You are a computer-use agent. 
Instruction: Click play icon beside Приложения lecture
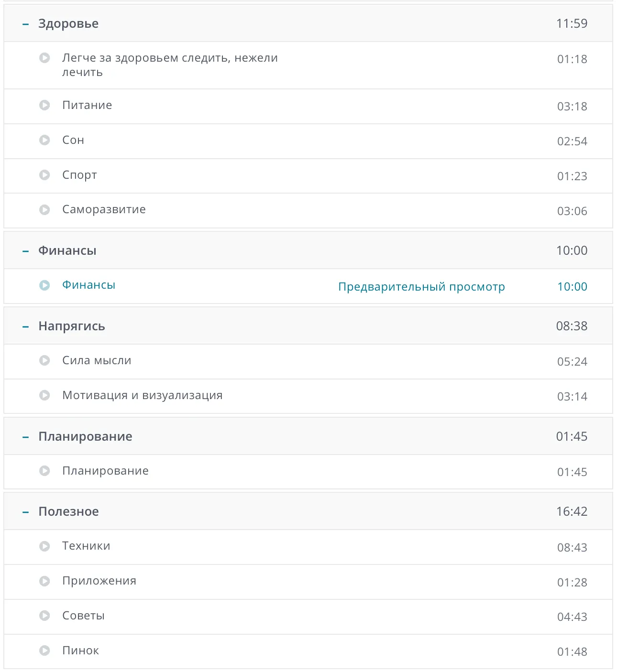coord(44,581)
